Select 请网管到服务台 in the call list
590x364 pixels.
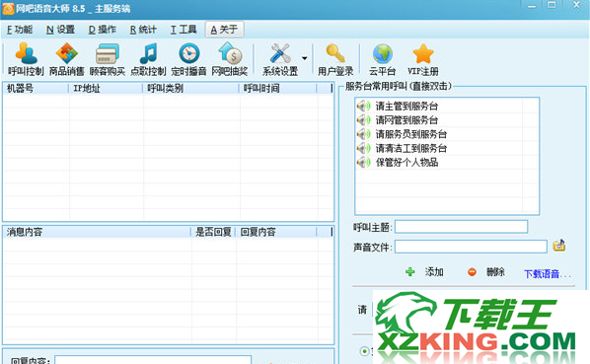coord(439,120)
